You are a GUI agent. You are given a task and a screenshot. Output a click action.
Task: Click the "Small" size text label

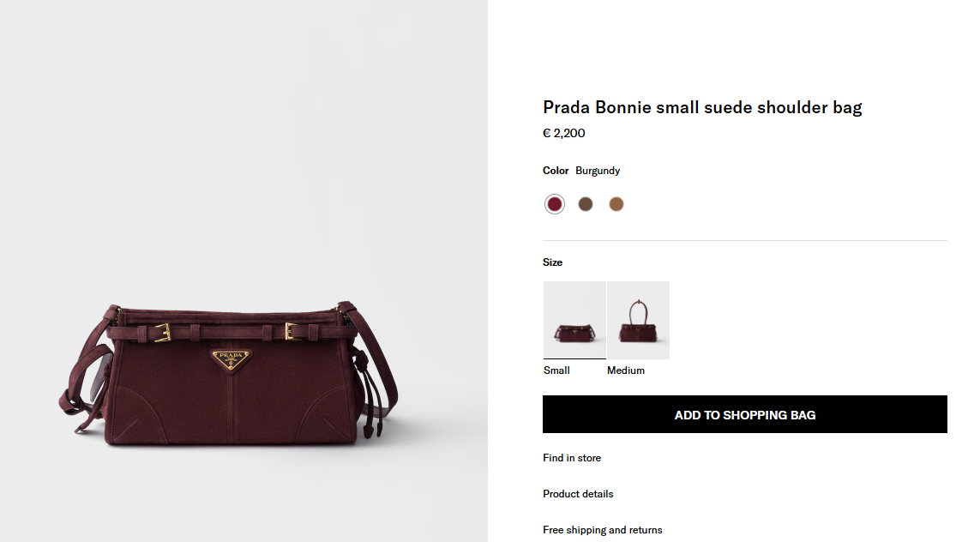click(x=556, y=370)
